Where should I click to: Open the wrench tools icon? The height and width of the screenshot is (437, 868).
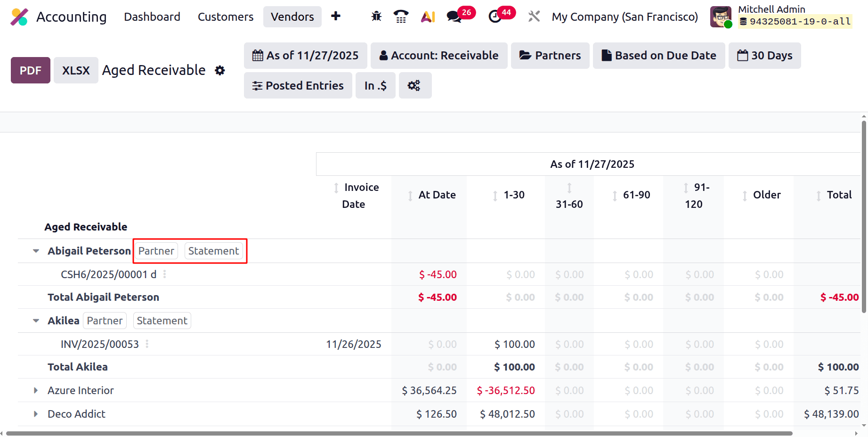[534, 16]
